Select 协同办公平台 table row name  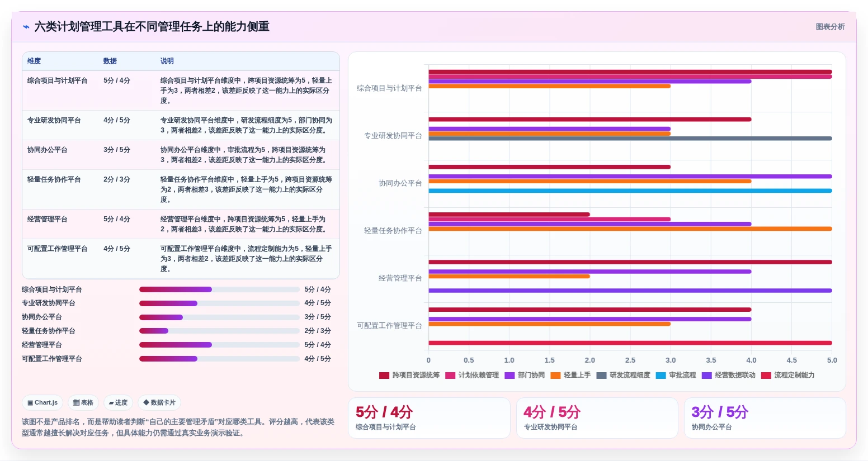48,150
